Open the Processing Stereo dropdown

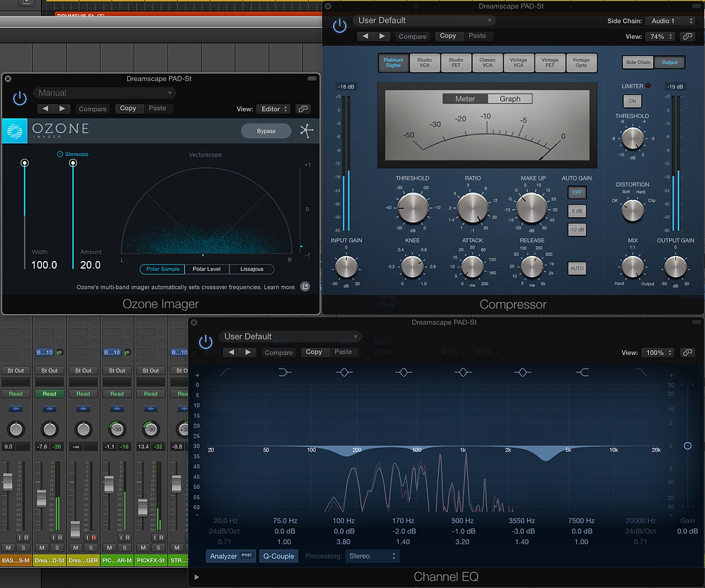[372, 556]
